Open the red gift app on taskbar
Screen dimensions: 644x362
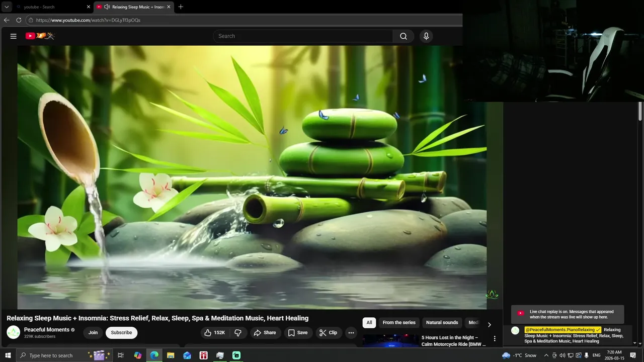pos(204,355)
